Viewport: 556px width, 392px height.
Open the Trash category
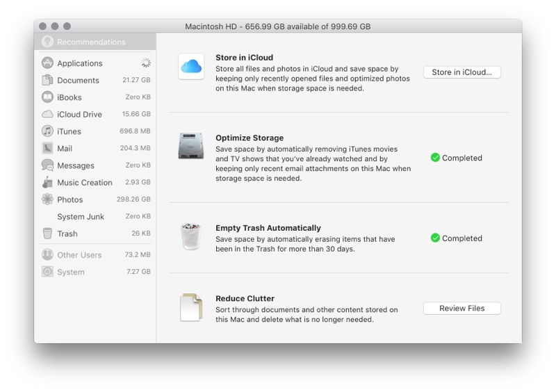pos(96,234)
